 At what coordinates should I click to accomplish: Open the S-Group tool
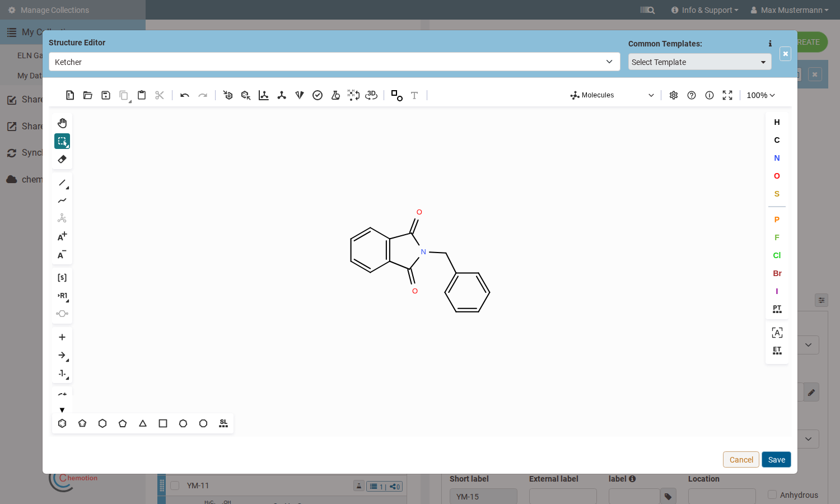point(62,278)
